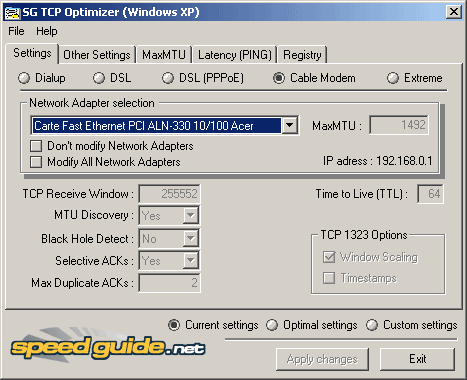Click the IP adress 192.168.0.1 text
The height and width of the screenshot is (380, 467).
pos(377,161)
